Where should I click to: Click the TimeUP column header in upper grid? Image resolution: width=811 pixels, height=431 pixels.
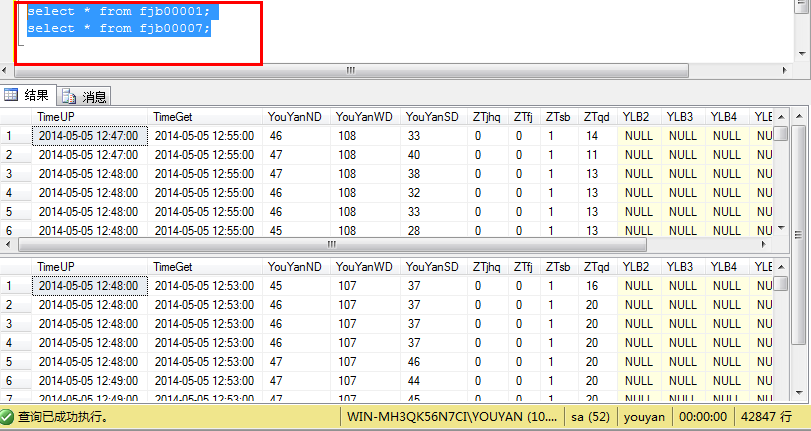pyautogui.click(x=56, y=117)
